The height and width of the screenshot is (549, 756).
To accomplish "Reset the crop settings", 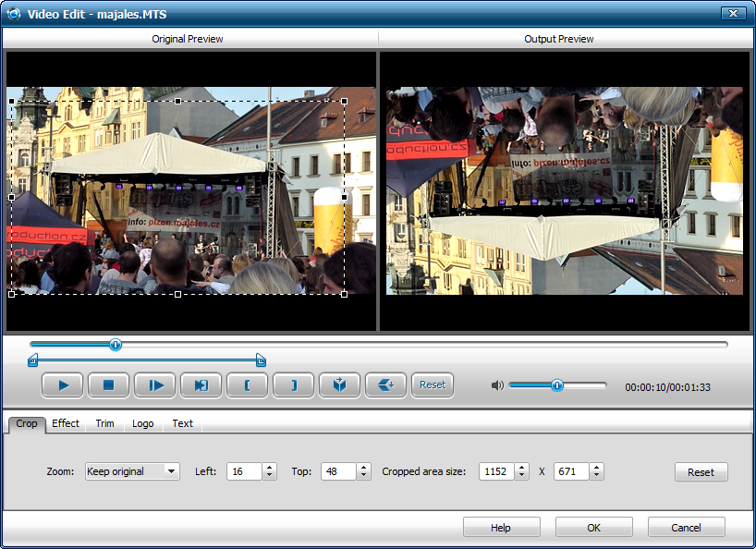I will point(701,472).
